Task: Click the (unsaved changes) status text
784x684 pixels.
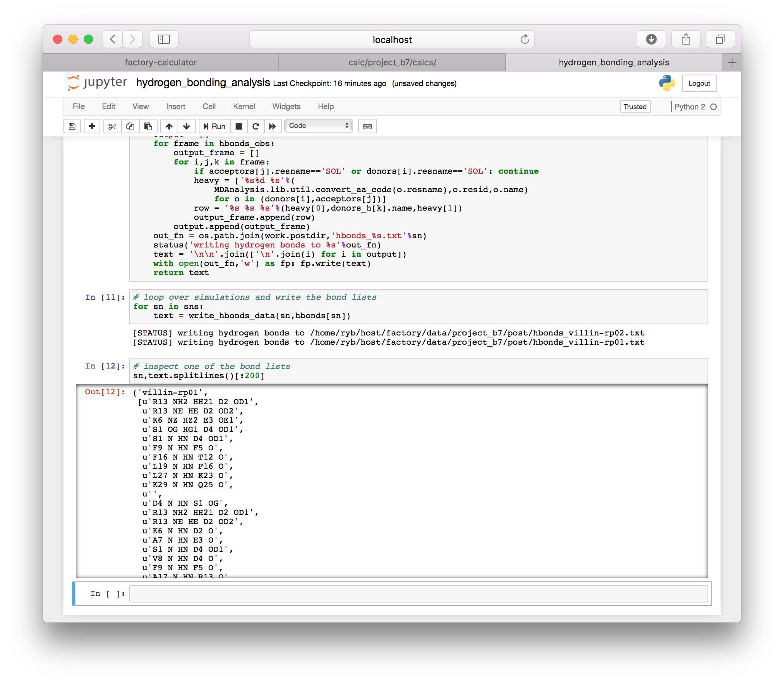Action: tap(424, 83)
